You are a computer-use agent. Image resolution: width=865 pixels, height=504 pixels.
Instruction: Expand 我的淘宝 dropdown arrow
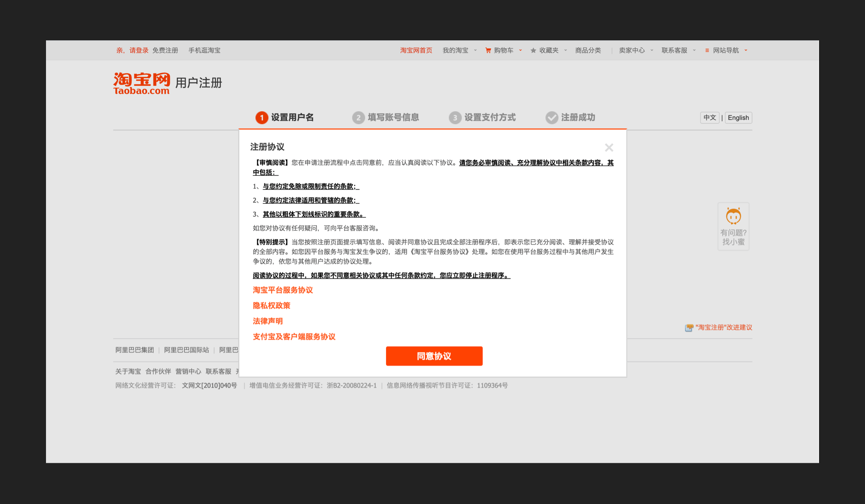tap(475, 50)
